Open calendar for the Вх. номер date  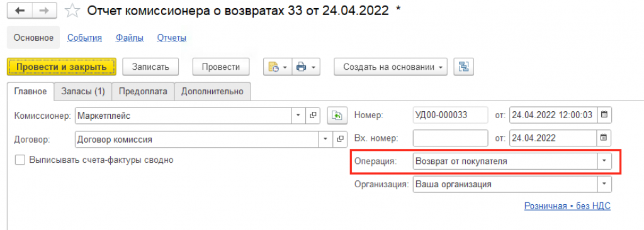(x=604, y=138)
